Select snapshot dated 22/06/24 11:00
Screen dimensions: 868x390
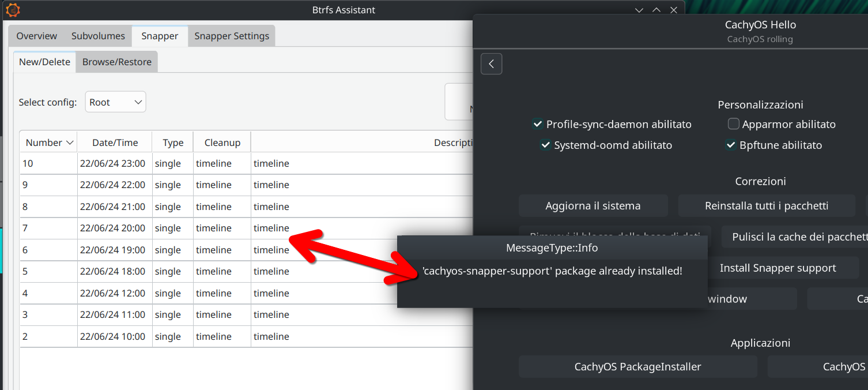(247, 314)
